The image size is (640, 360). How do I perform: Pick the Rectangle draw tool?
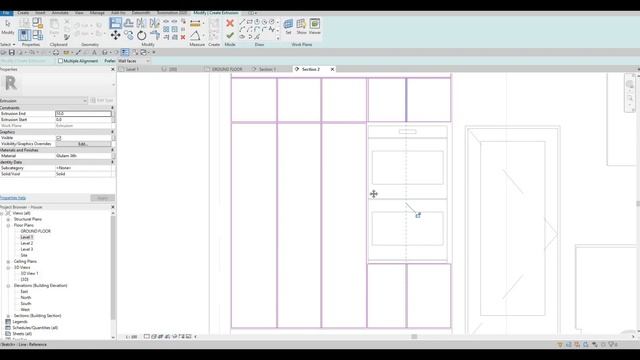(249, 22)
